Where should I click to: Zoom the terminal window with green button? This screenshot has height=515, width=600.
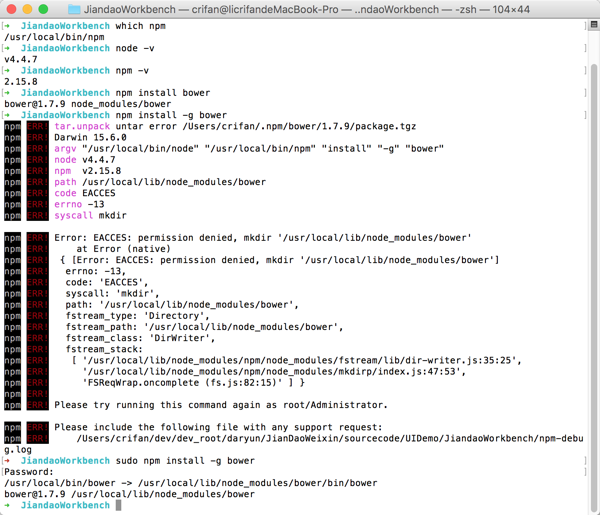pyautogui.click(x=43, y=9)
